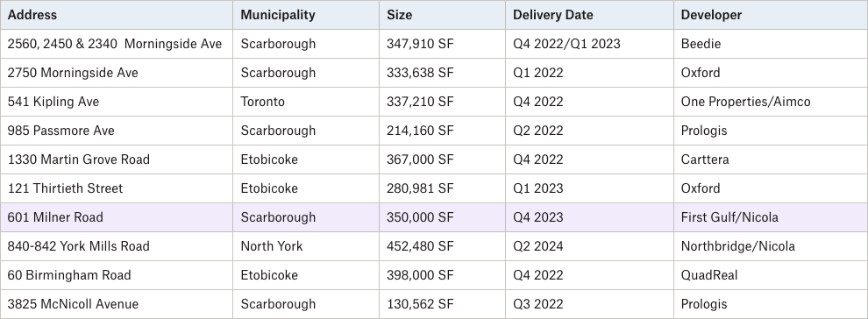Viewport: 868px width, 319px height.
Task: Click the QuadReal developer cell
Action: point(770,275)
